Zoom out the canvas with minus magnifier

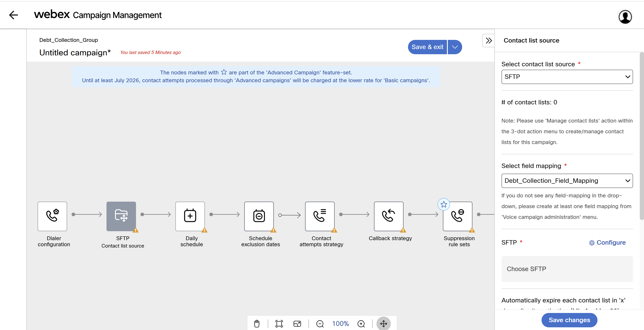320,324
